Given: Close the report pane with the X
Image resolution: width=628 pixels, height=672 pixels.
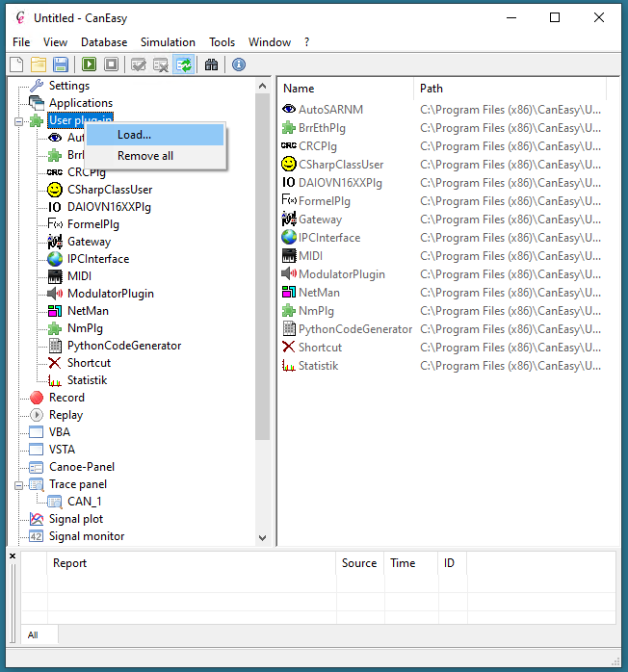Looking at the screenshot, I should coord(13,556).
